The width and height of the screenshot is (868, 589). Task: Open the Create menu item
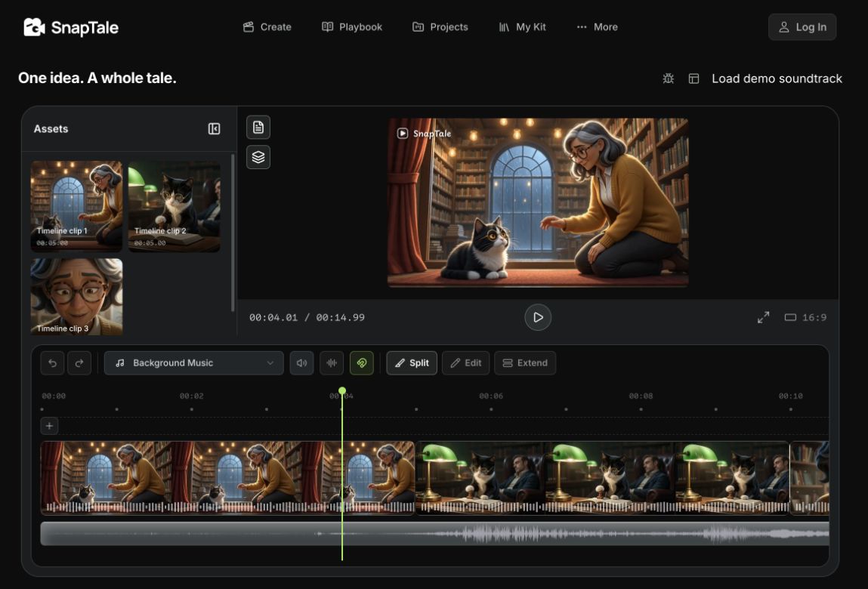[x=267, y=27]
